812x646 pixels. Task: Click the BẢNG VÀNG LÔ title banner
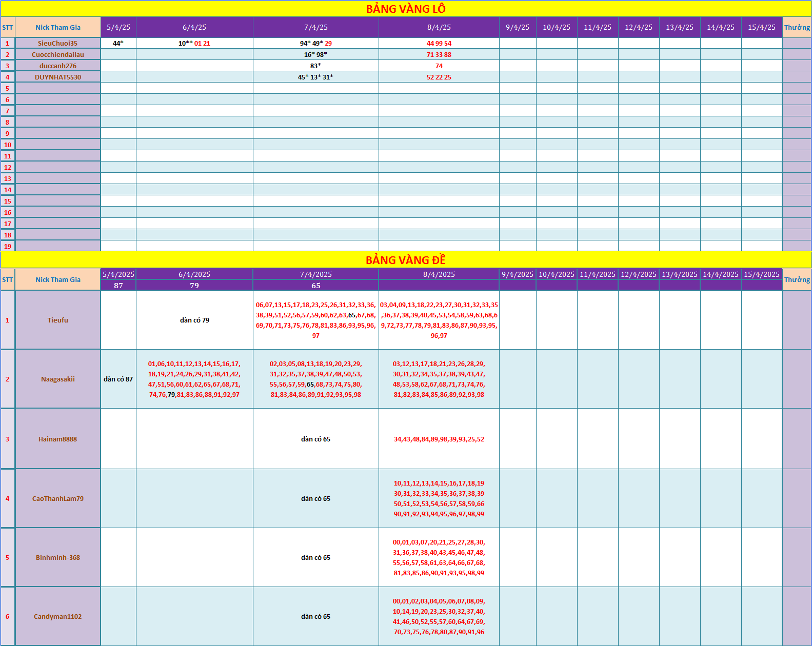[406, 9]
